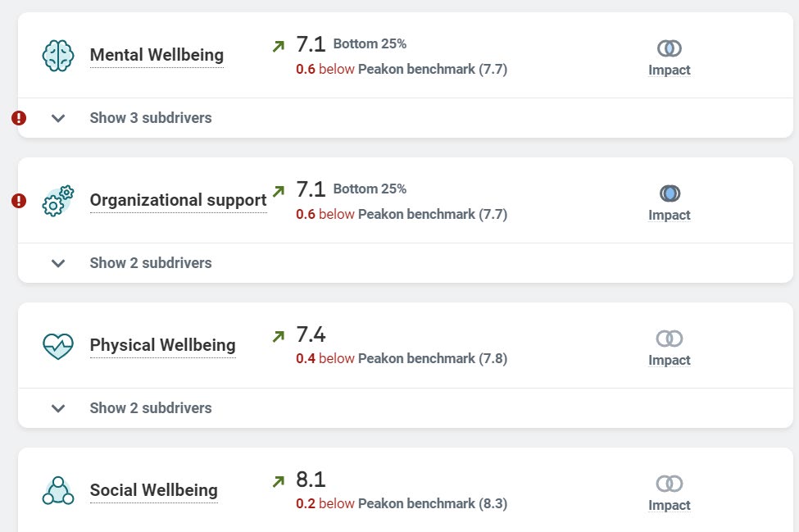Screen dimensions: 799x532
Task: Click the Mental Wellbeing impact circles icon
Action: (x=670, y=48)
